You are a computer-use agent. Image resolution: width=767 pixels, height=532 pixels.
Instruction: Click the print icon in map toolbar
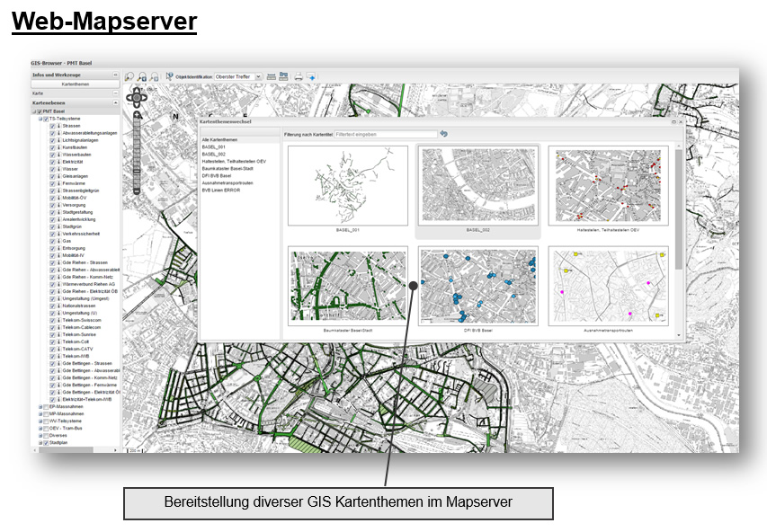pyautogui.click(x=298, y=77)
